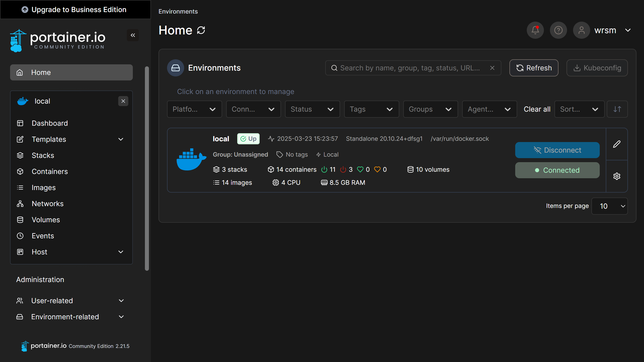
Task: Go to Containers in the sidebar
Action: pyautogui.click(x=71, y=171)
